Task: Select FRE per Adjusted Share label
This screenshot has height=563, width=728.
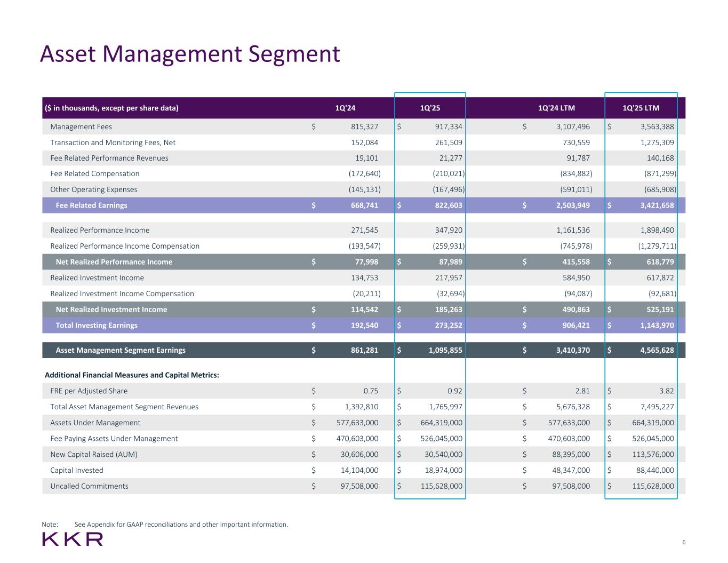Action: click(89, 391)
